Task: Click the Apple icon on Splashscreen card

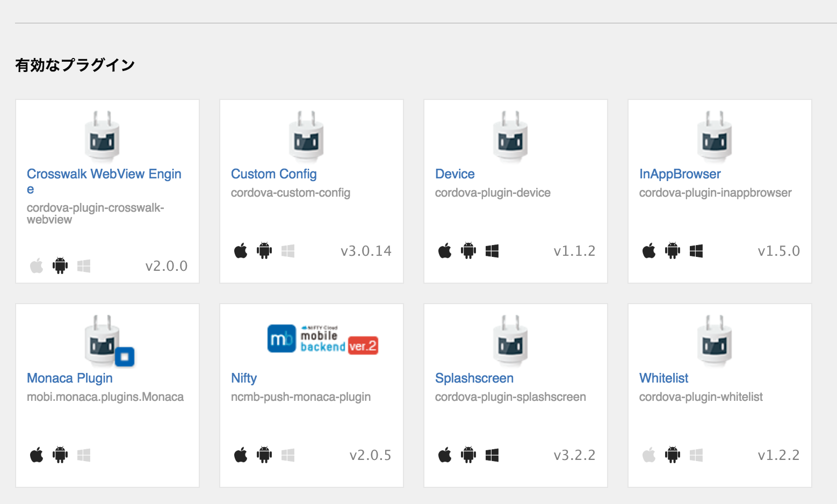Action: point(445,455)
